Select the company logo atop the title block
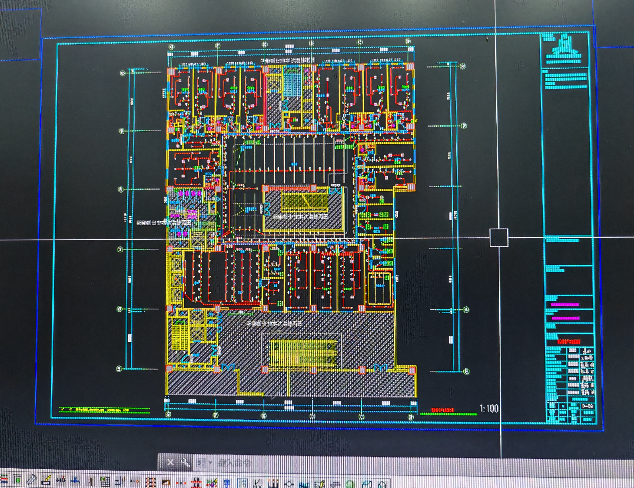Image resolution: width=634 pixels, height=488 pixels. coord(567,45)
